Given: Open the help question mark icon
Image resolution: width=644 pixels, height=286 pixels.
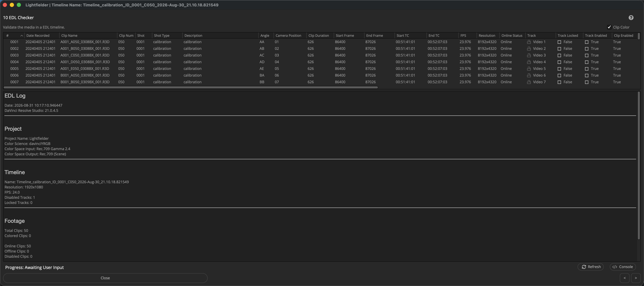Looking at the screenshot, I should (x=631, y=17).
